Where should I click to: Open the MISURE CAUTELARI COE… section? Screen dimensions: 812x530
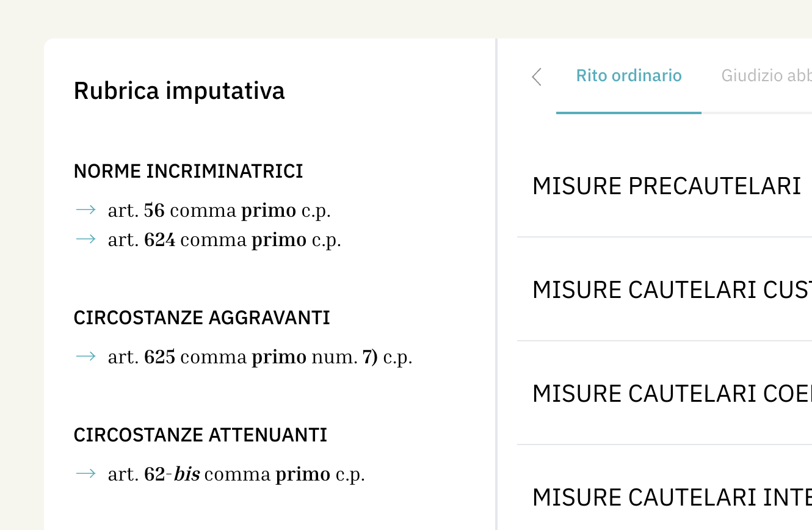point(672,394)
